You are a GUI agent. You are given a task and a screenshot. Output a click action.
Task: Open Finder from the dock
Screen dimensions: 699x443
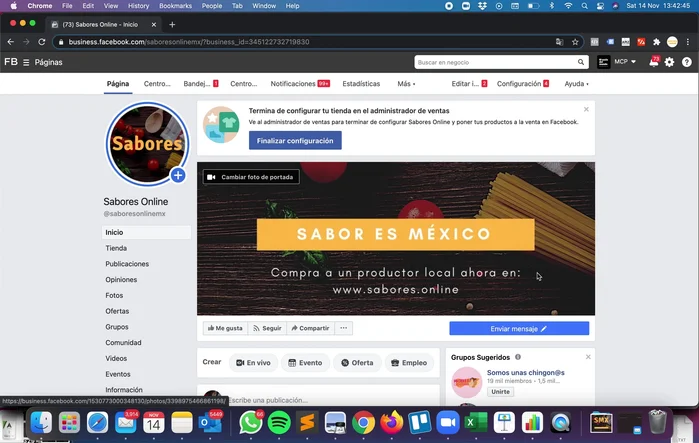pos(41,422)
